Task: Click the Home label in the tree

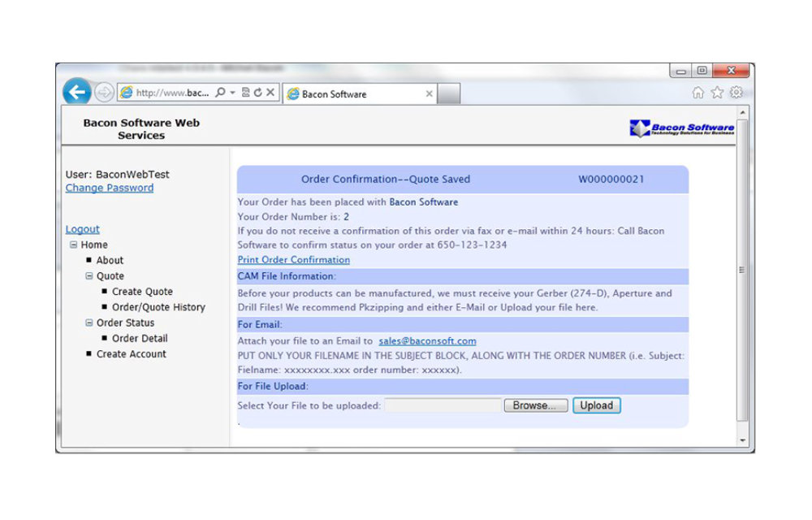Action: pos(94,245)
